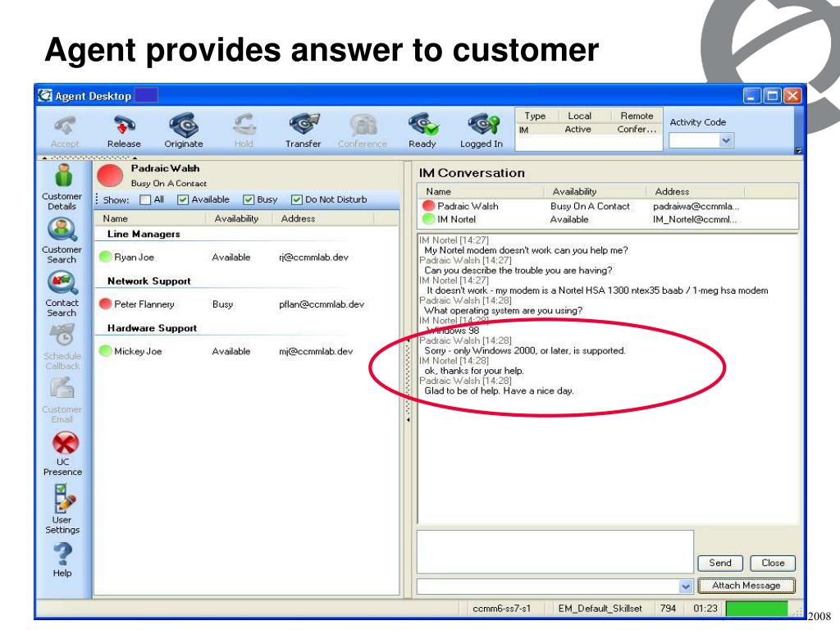840x630 pixels.
Task: Click Ryan Joe's green status icon
Action: [x=106, y=257]
